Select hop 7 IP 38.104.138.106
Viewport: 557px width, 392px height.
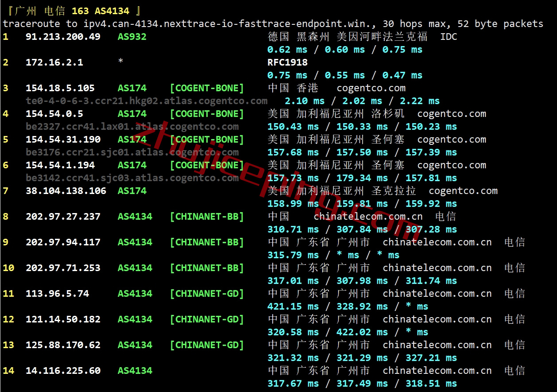tap(66, 191)
